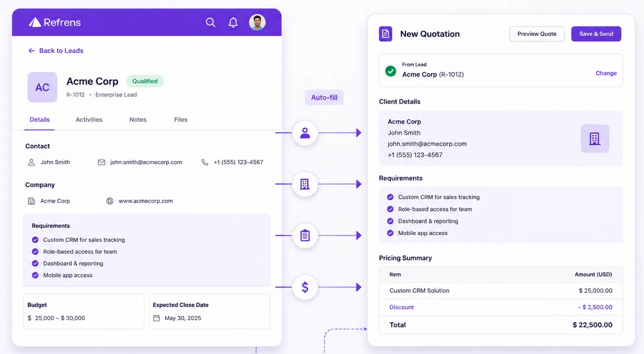The height and width of the screenshot is (354, 644).
Task: Click the calendar icon beside May 30, 2025
Action: tap(157, 318)
